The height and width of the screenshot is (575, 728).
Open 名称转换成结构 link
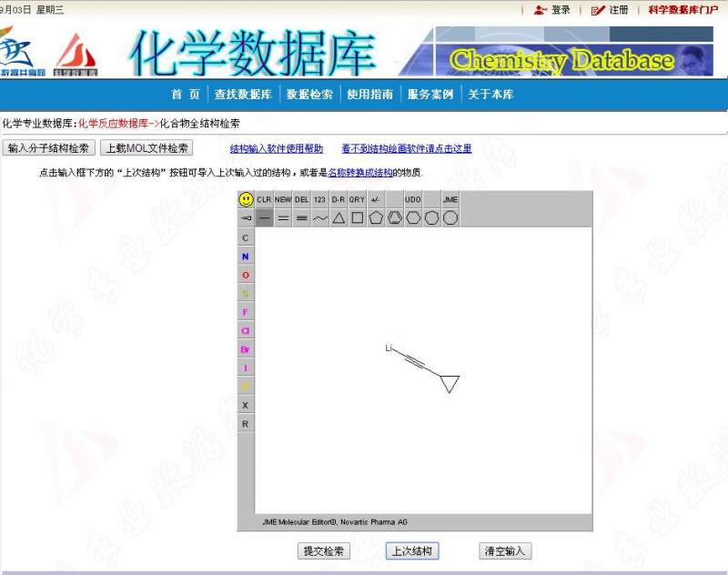360,173
